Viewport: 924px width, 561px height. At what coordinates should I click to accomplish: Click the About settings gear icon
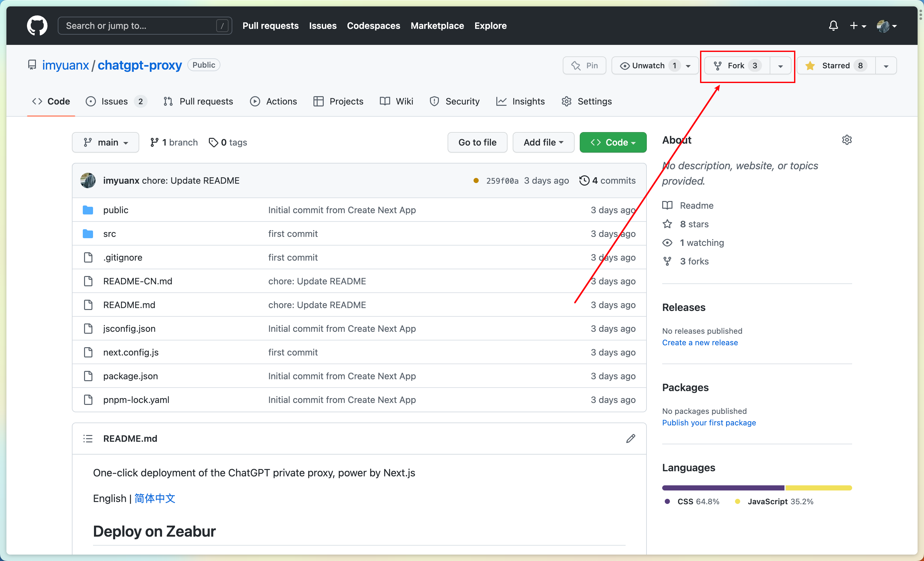pyautogui.click(x=847, y=140)
